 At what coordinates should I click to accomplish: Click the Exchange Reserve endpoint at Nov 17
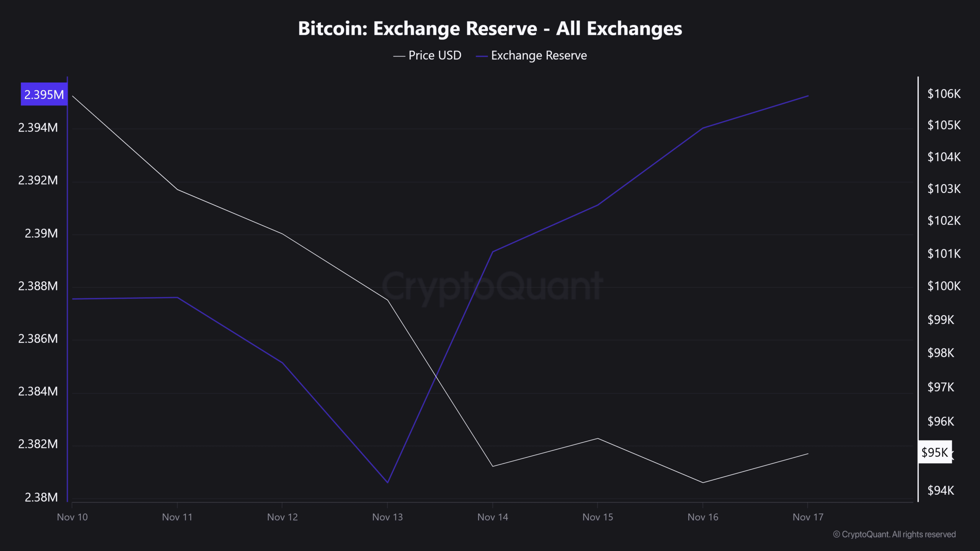(808, 96)
